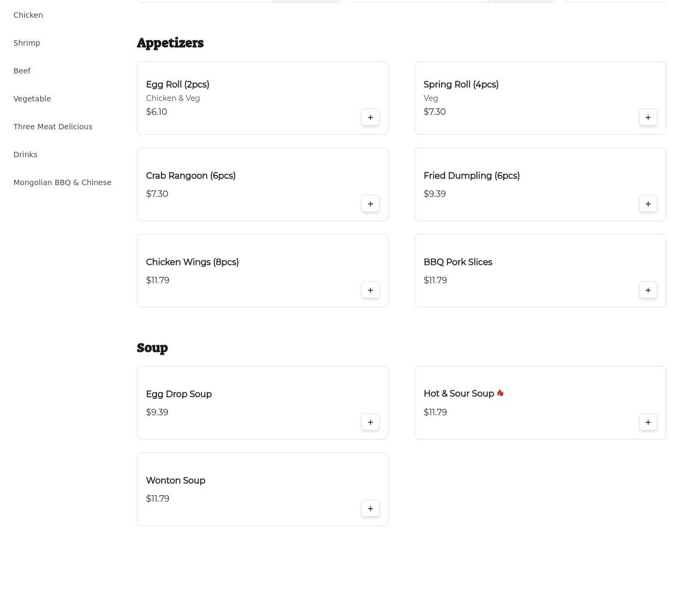Click $9.39 price under Fried Dumpling

(x=434, y=194)
